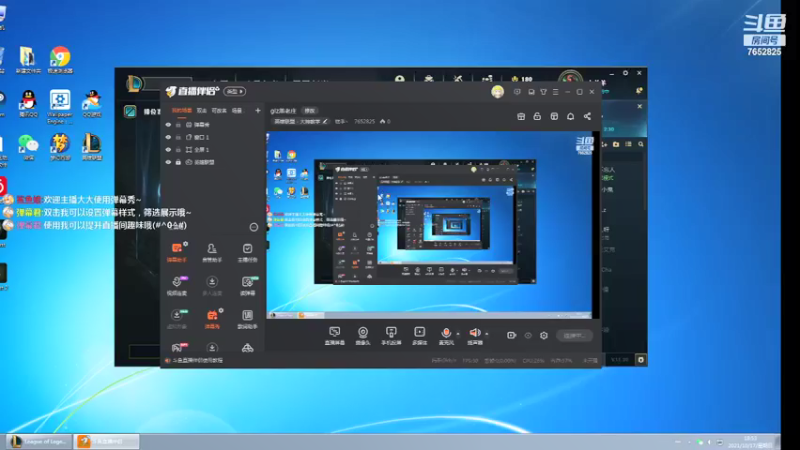Open the mode switcher pill beside the 直播伴侣 logo

tap(234, 91)
